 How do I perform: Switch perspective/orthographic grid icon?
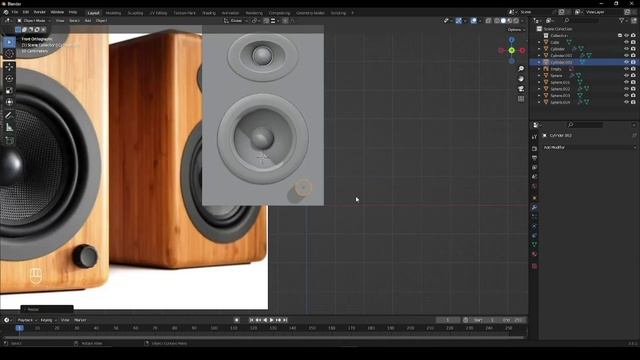521,99
